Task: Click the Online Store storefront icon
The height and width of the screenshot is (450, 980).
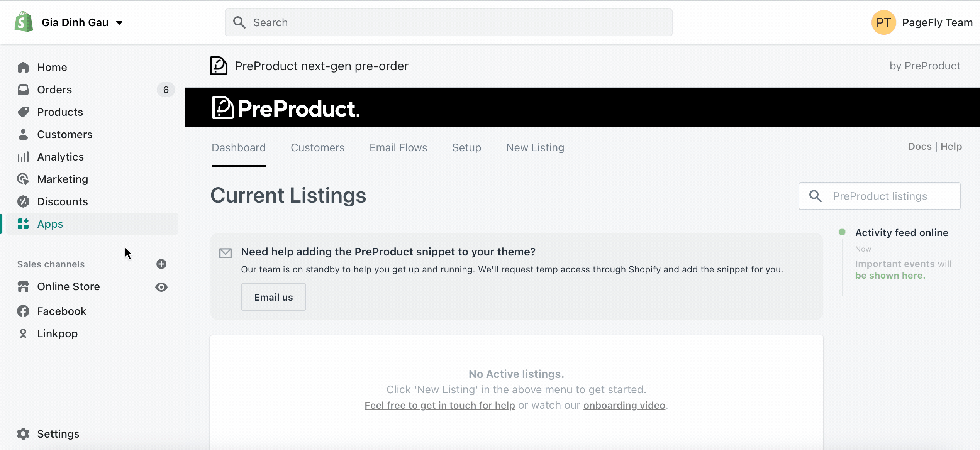Action: 23,286
